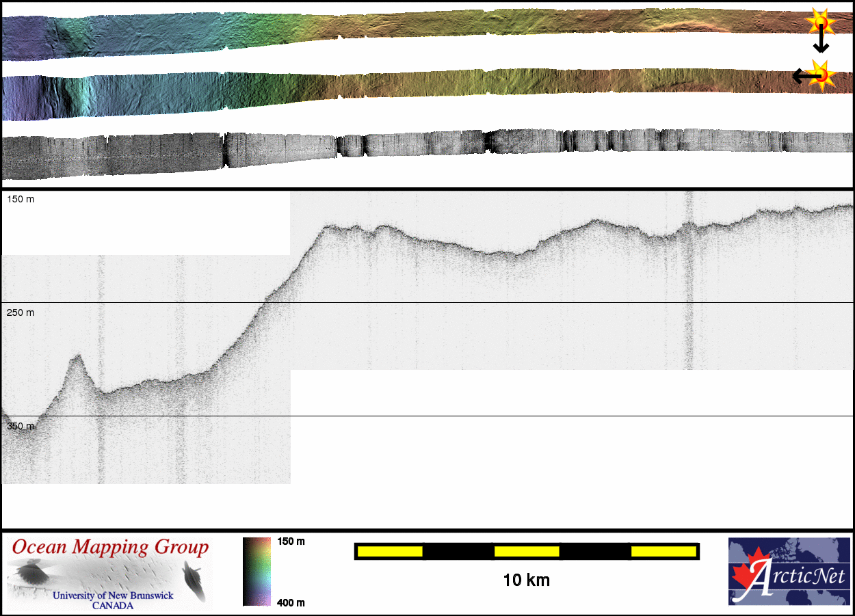Select the 350 m depth label on profile

(x=21, y=426)
